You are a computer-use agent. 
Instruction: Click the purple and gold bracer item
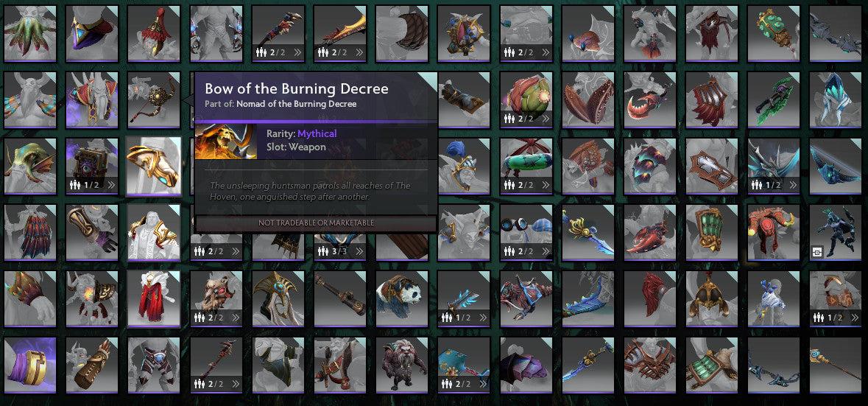(x=30, y=365)
